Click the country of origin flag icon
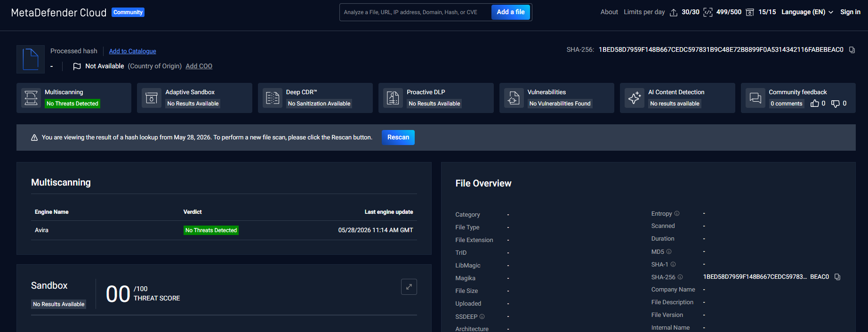 77,66
